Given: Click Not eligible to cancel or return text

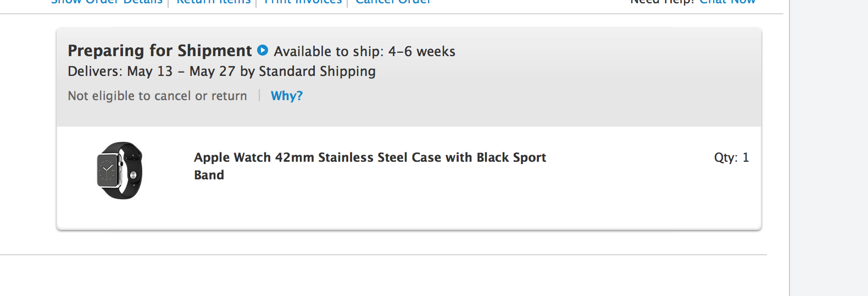Looking at the screenshot, I should tap(157, 96).
